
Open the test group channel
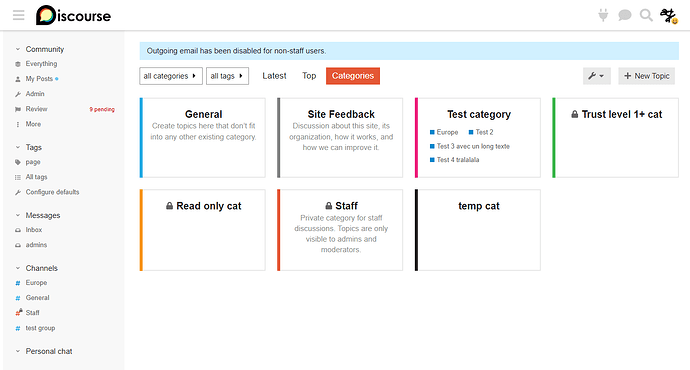(x=40, y=328)
